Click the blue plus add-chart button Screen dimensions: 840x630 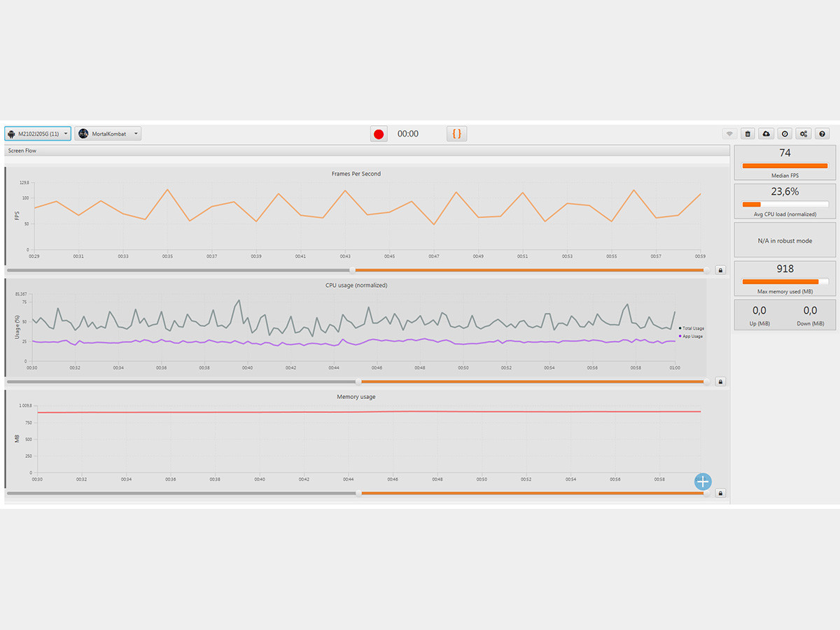click(703, 481)
